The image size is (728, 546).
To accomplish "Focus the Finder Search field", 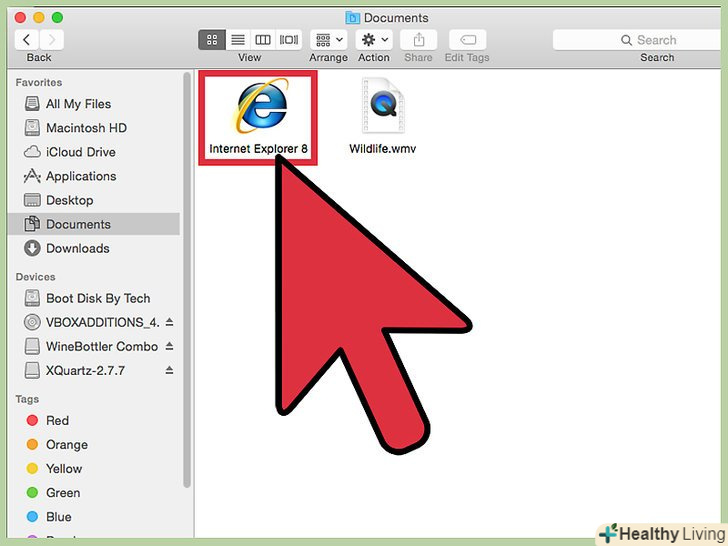I will click(637, 40).
